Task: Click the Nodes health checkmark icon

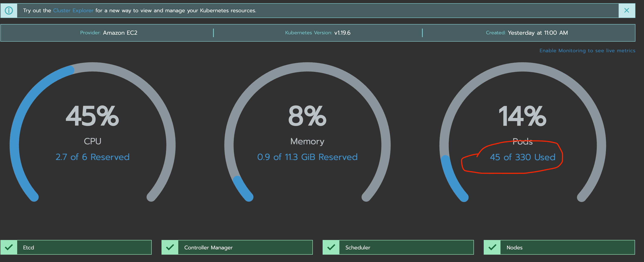Action: point(492,247)
